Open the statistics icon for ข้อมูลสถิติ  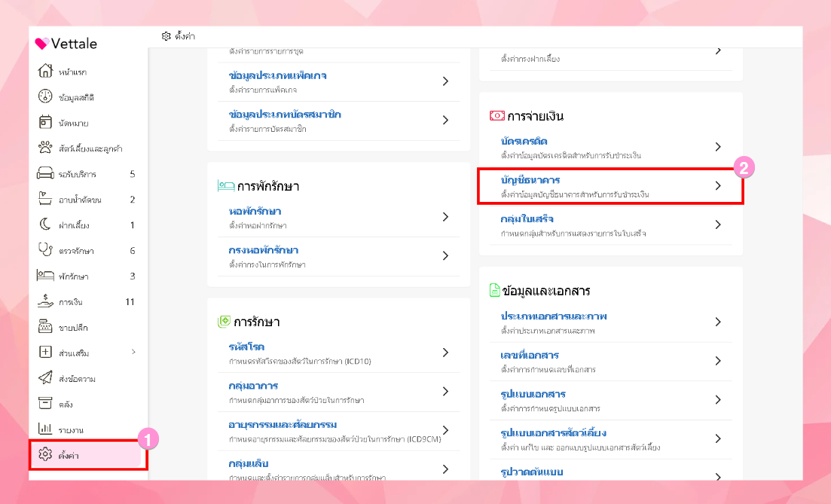pyautogui.click(x=45, y=97)
